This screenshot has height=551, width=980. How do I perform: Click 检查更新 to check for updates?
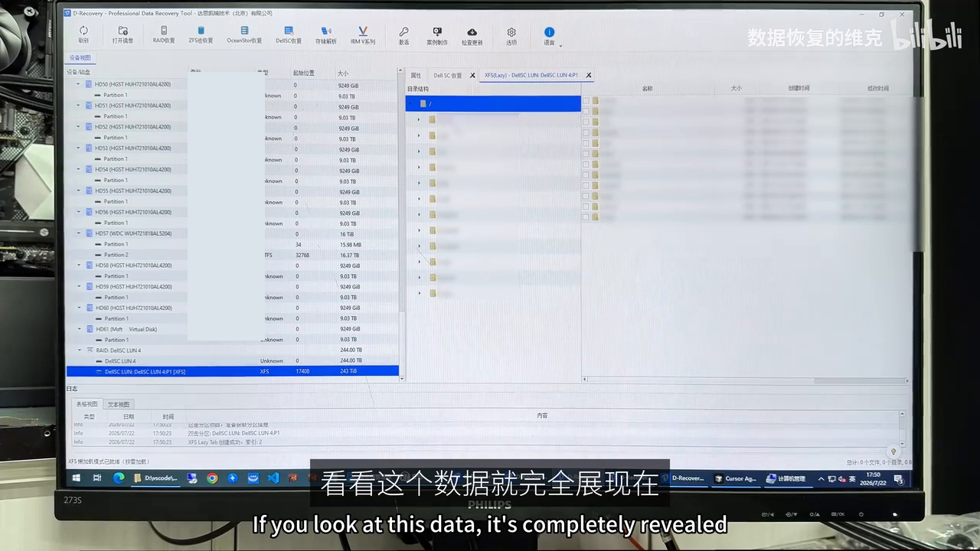(472, 35)
